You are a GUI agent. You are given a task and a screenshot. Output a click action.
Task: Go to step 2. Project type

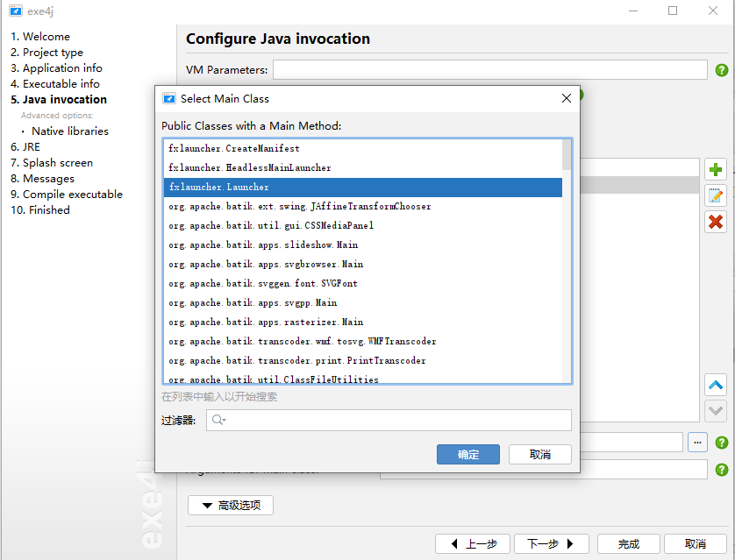[46, 53]
